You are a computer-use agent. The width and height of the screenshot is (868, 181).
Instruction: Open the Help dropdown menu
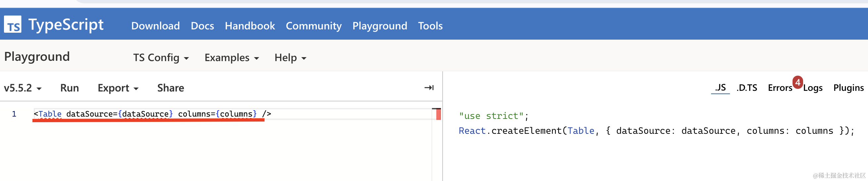(290, 58)
